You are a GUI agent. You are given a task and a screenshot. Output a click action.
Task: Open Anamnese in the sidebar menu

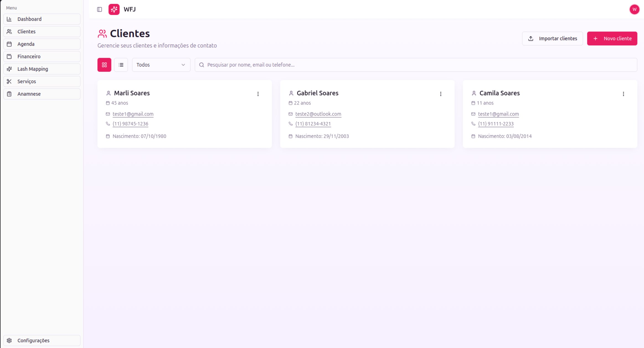[42, 94]
